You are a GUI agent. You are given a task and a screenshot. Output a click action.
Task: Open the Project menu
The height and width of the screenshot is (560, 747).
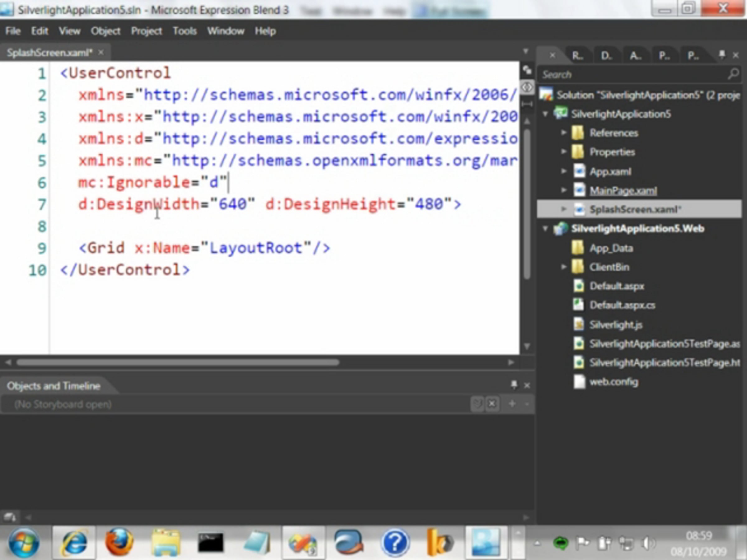[147, 31]
